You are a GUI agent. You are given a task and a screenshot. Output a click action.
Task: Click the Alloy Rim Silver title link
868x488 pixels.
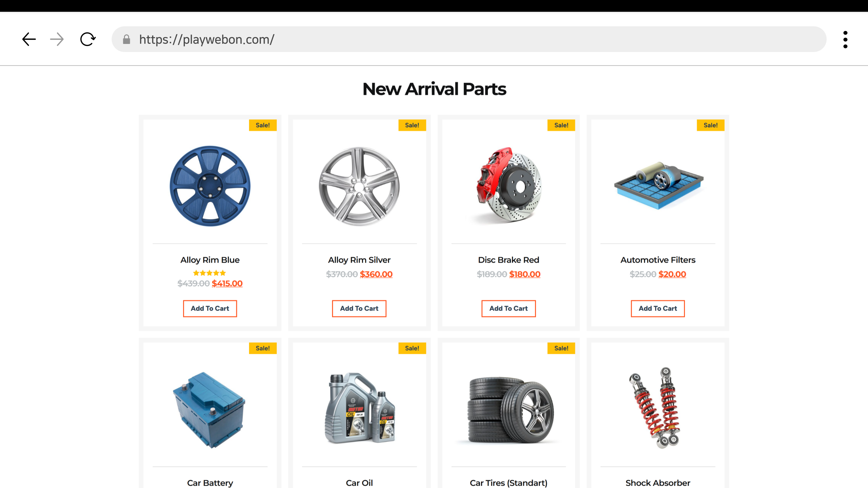click(359, 260)
